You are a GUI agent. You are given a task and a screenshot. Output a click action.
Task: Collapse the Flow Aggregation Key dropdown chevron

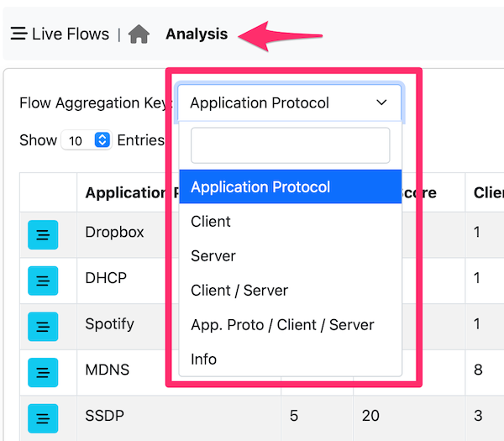(381, 102)
